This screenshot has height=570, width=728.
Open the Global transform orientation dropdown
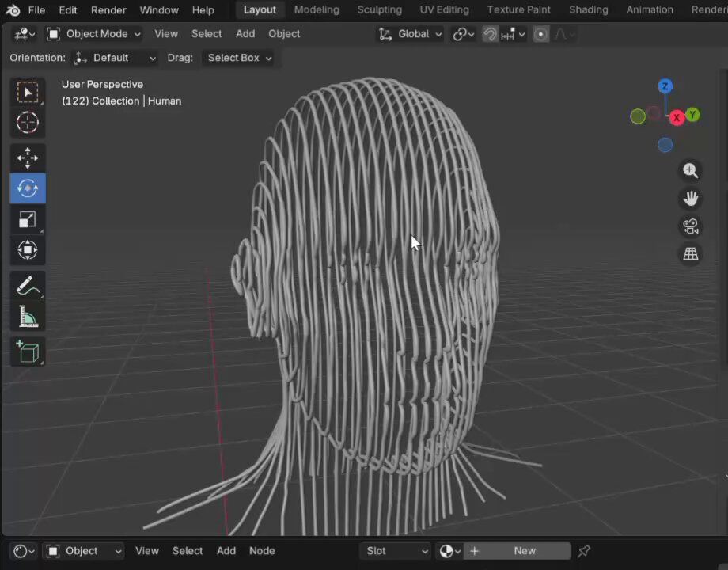(411, 34)
